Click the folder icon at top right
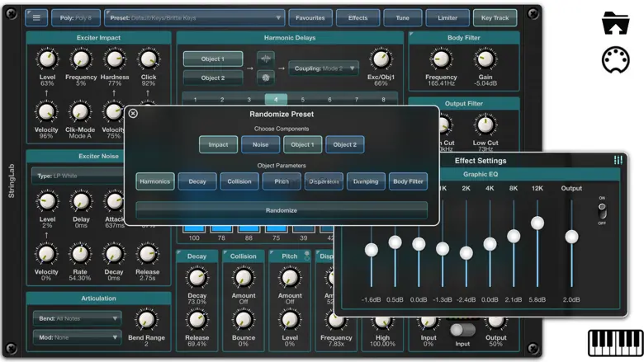Image resolution: width=644 pixels, height=362 pixels. point(616,23)
